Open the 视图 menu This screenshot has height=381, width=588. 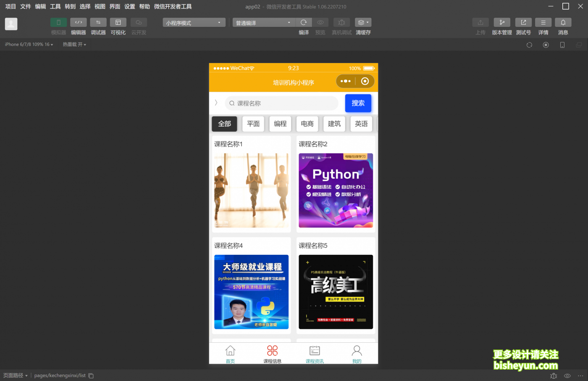click(x=100, y=6)
